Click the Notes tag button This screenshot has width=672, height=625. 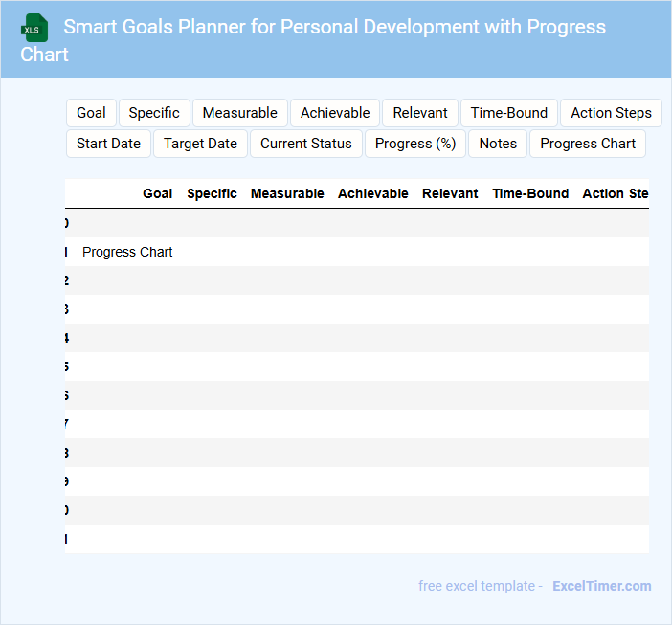pos(498,144)
